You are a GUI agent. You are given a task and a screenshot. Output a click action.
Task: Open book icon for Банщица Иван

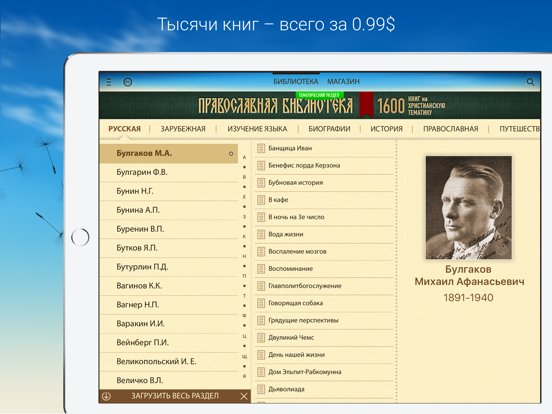click(261, 148)
